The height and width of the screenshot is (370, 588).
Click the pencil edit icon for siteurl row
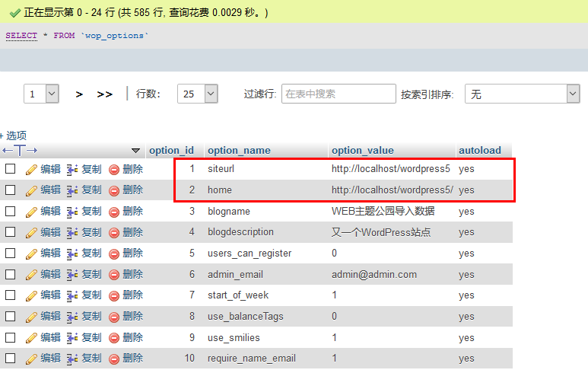click(31, 169)
